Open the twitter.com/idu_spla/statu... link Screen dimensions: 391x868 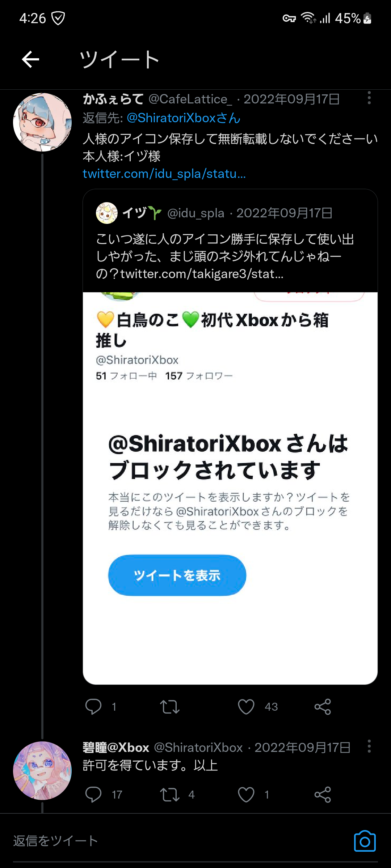(x=164, y=174)
